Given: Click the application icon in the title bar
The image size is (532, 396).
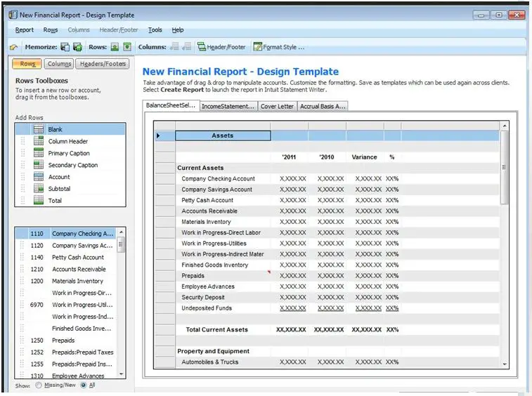Looking at the screenshot, I should pyautogui.click(x=13, y=15).
